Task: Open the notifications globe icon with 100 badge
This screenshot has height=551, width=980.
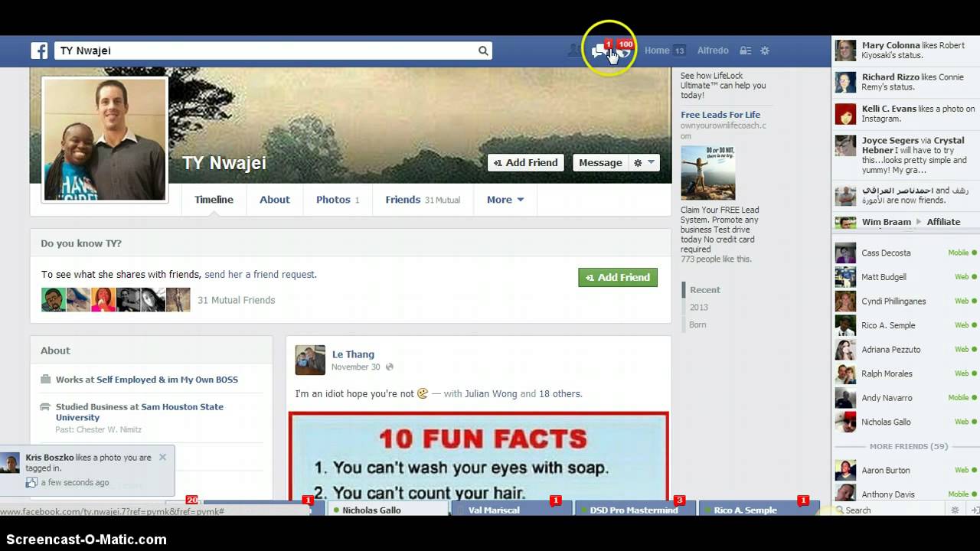Action: (624, 50)
